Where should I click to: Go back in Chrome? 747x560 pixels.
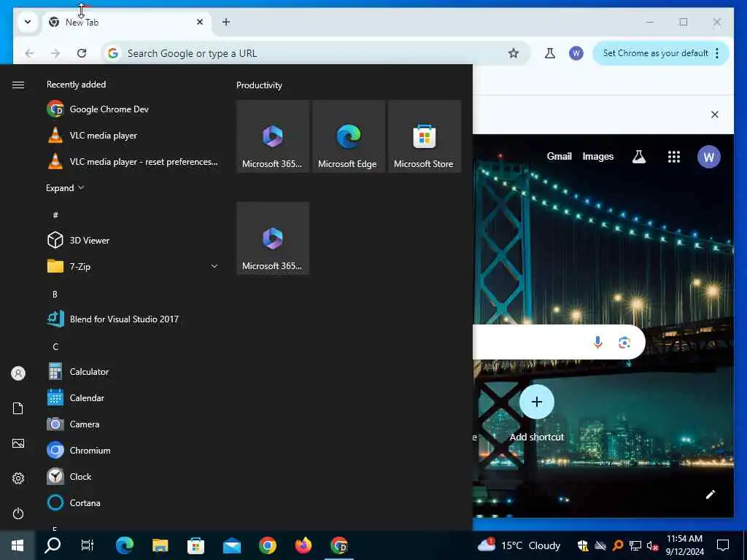tap(29, 53)
